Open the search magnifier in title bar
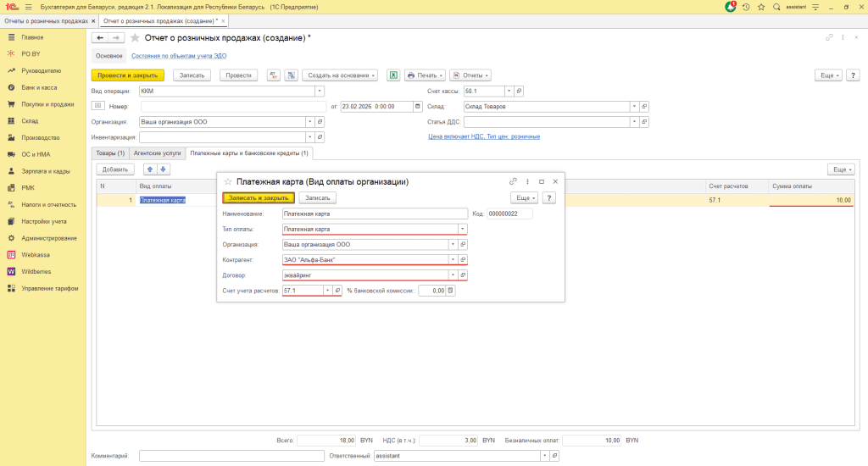868x466 pixels. point(776,7)
